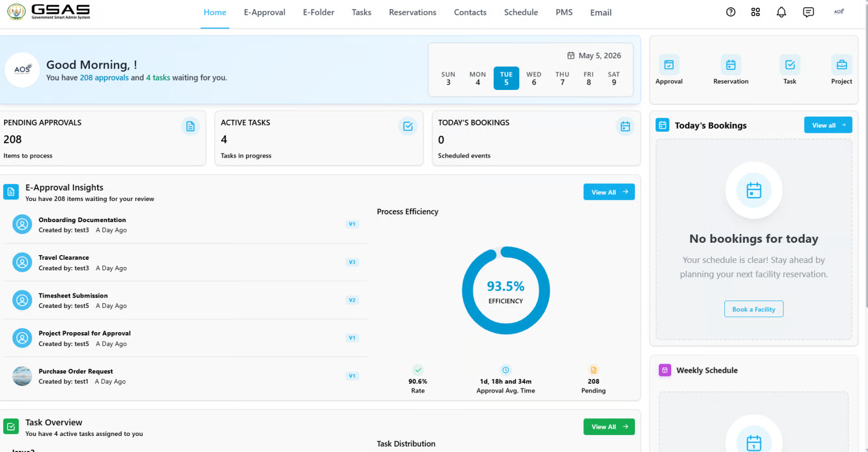Follow the 208 approvals link
The width and height of the screenshot is (868, 452).
pyautogui.click(x=104, y=77)
